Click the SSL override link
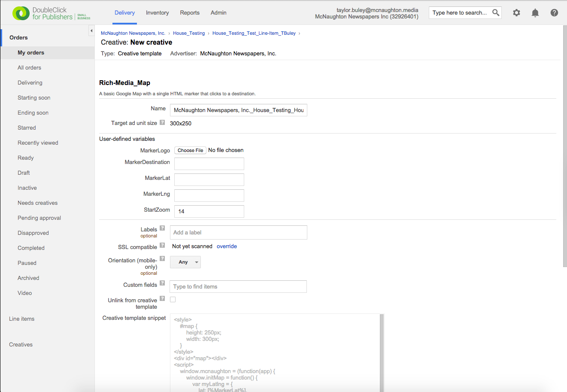Image resolution: width=567 pixels, height=392 pixels. point(227,246)
